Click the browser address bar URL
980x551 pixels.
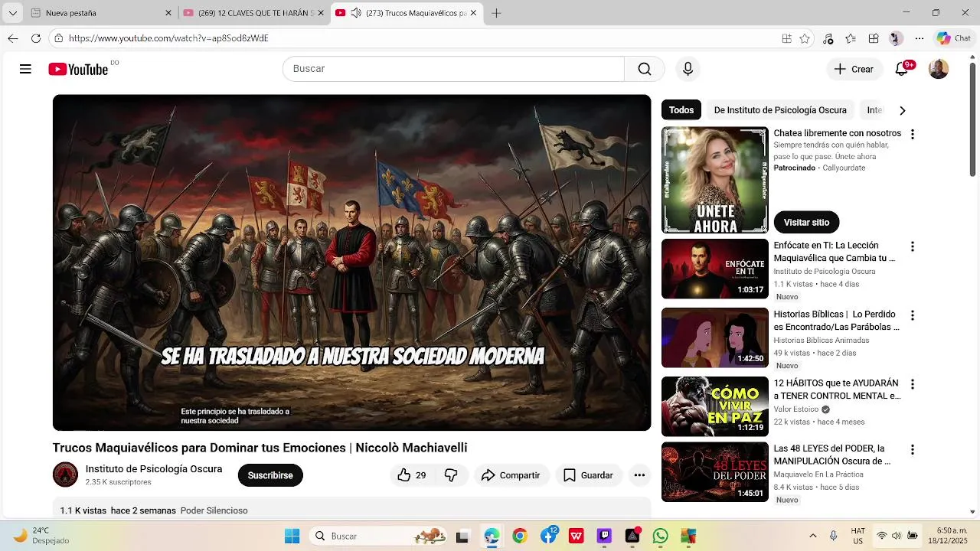pos(168,38)
